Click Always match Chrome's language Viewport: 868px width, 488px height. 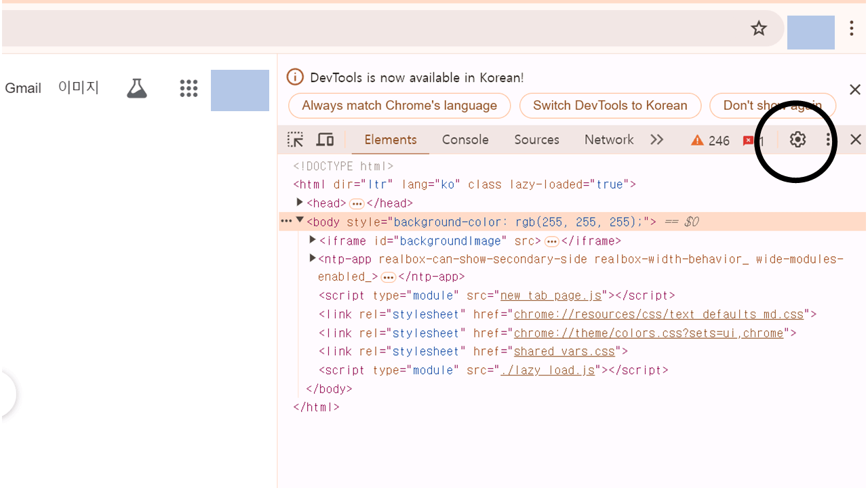pyautogui.click(x=399, y=106)
